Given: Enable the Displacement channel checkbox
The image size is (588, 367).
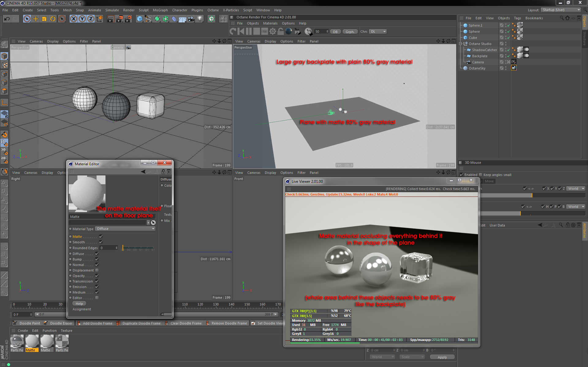Looking at the screenshot, I should 97,270.
